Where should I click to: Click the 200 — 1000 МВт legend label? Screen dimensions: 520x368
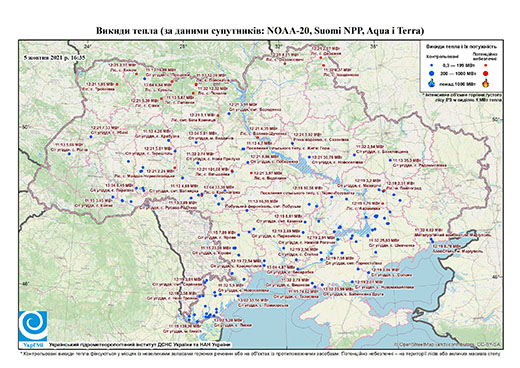[x=458, y=73]
